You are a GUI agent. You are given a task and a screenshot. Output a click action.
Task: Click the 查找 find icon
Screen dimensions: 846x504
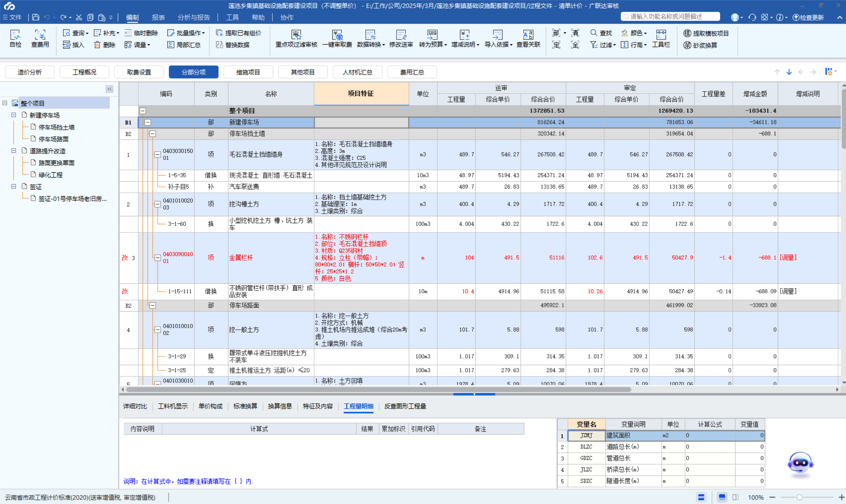(x=601, y=33)
